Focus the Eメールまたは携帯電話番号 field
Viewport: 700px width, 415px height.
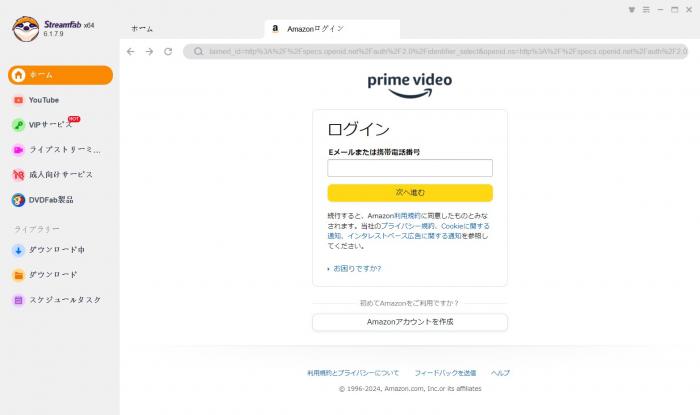[410, 168]
